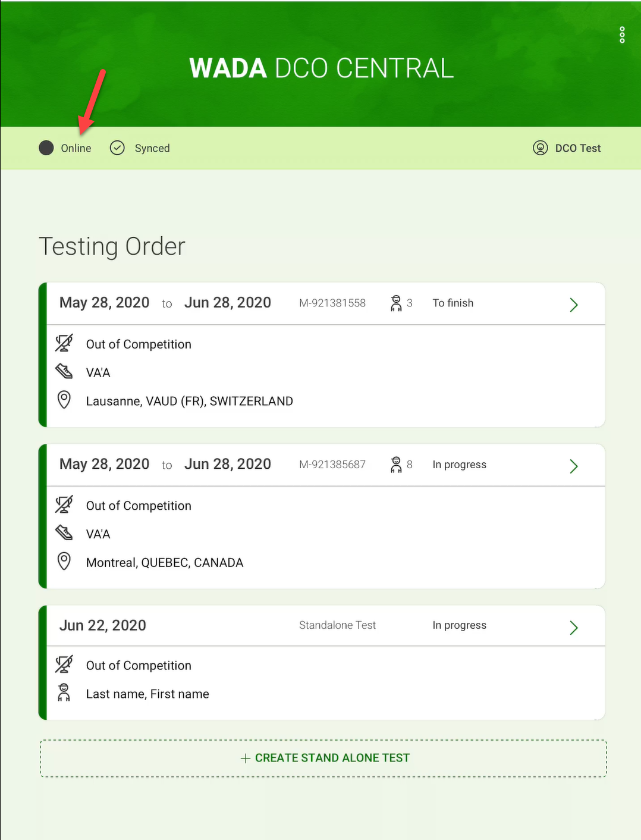641x840 pixels.
Task: Click athlete count 8 on second order
Action: tap(410, 465)
